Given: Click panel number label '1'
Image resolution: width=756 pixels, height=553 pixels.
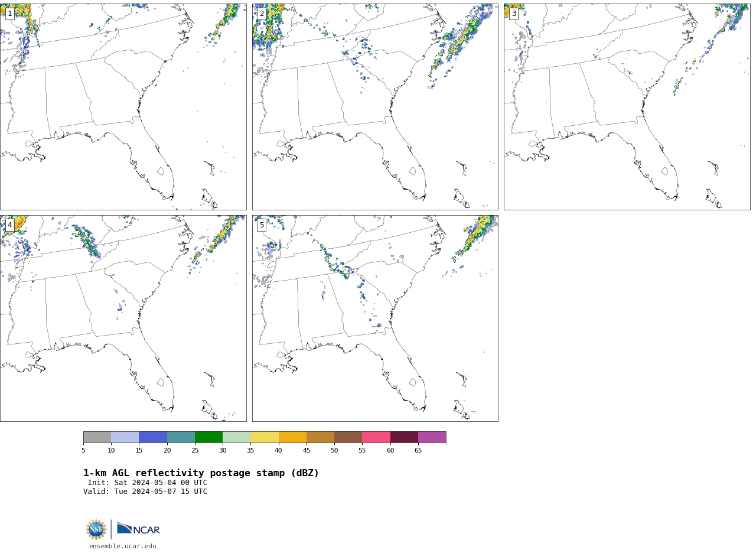Looking at the screenshot, I should click(x=9, y=14).
